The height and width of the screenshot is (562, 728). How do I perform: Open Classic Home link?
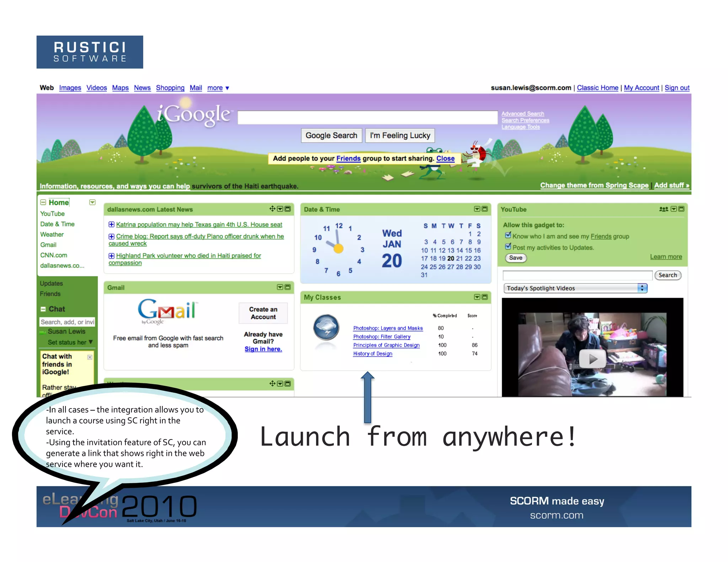tap(597, 88)
